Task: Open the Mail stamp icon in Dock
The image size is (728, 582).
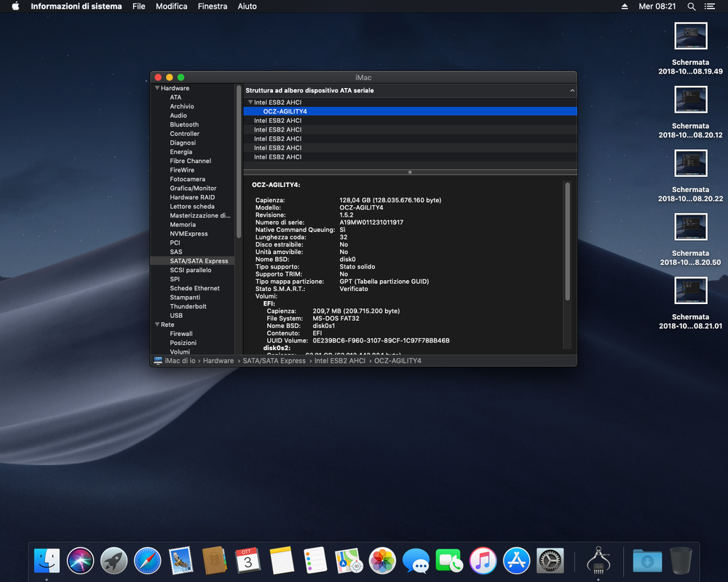Action: pyautogui.click(x=181, y=561)
